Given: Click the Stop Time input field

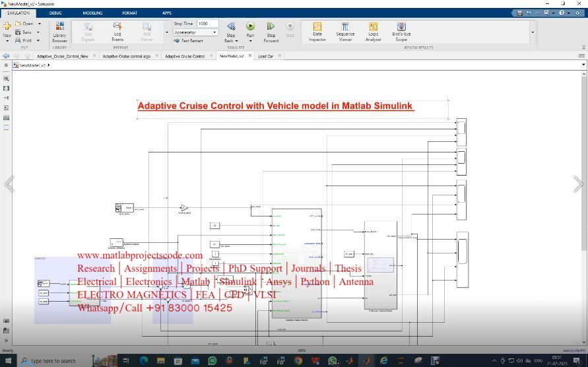Looking at the screenshot, I should [x=207, y=24].
